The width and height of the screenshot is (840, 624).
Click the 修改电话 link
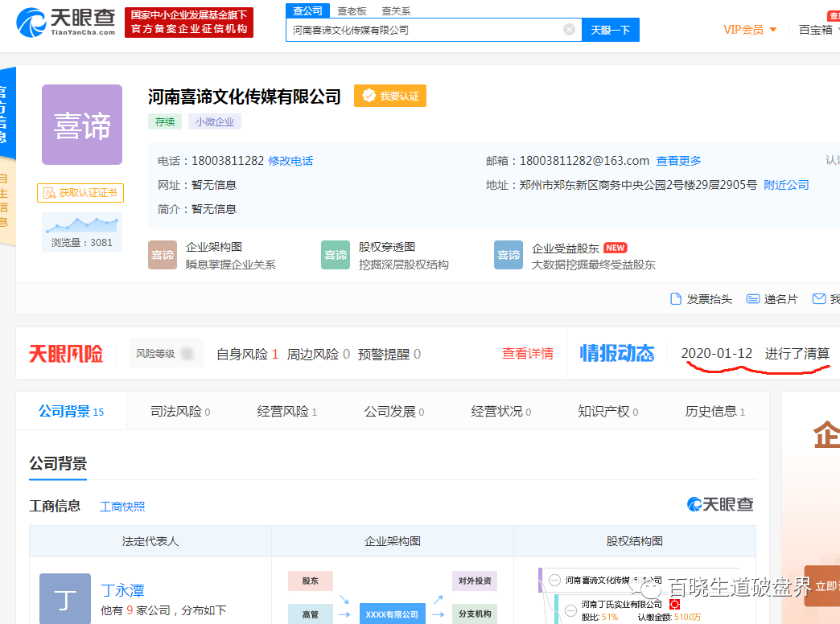(x=290, y=161)
